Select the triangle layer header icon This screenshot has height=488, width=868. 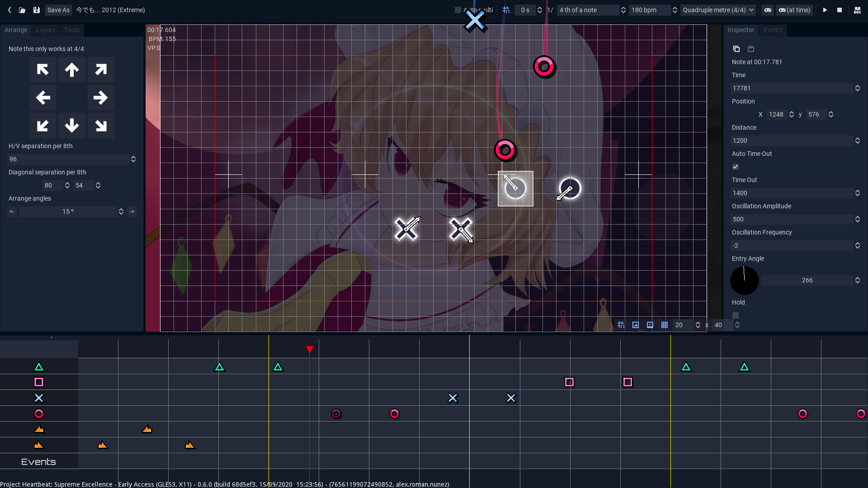[x=39, y=367]
